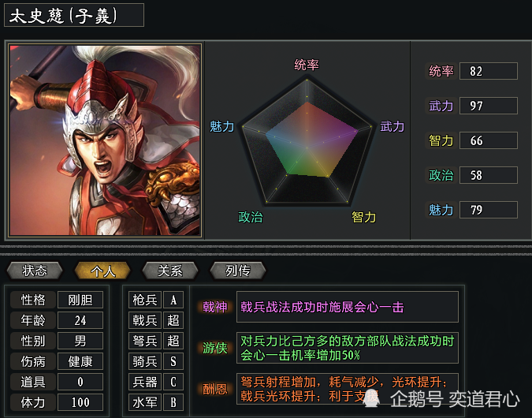
Task: Click the 统率 value field showing 82
Action: coord(488,71)
